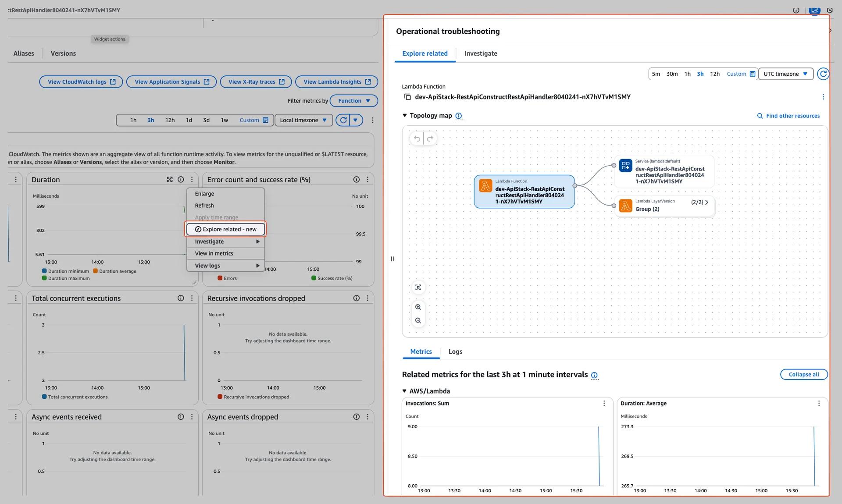Copy the Lambda function name icon
Screen dimensions: 842x504
coord(407,97)
